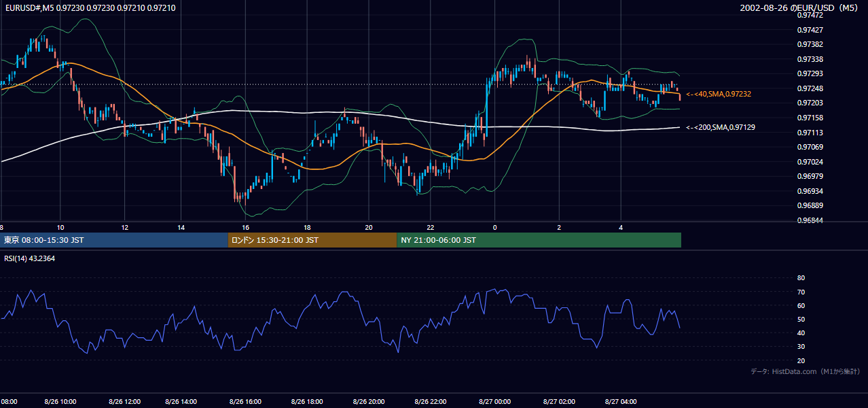Click RSI level 40 on the axis
868x408 pixels.
point(801,333)
